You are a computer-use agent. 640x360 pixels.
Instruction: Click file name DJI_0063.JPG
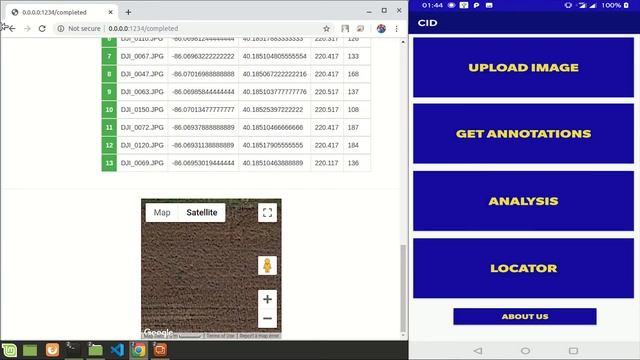[142, 92]
